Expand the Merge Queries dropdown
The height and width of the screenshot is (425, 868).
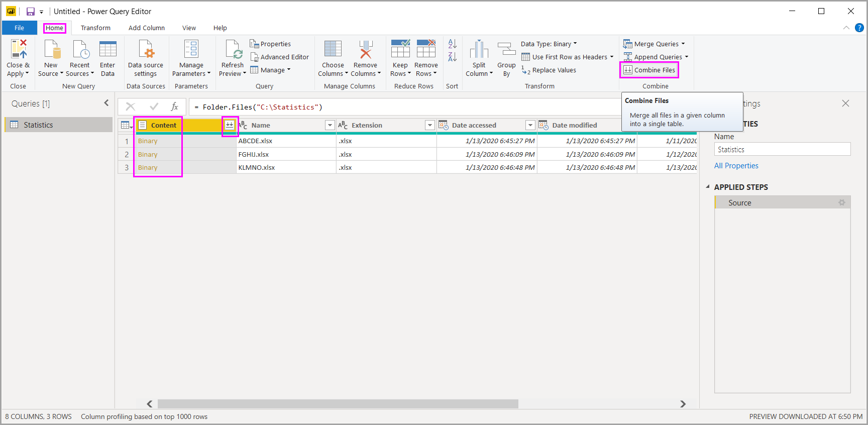point(683,44)
